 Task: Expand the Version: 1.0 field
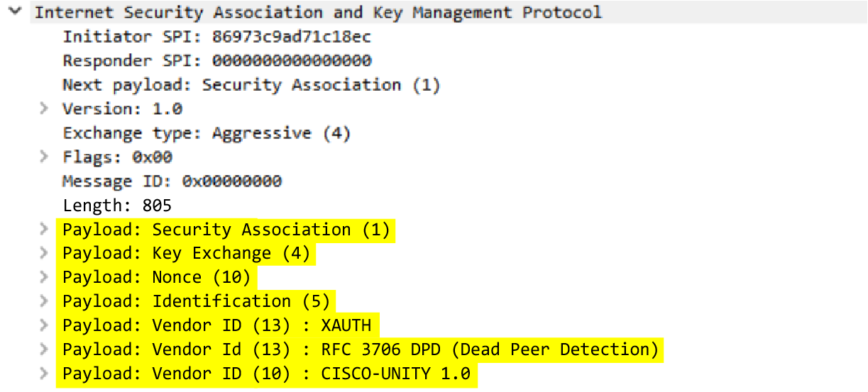click(44, 108)
